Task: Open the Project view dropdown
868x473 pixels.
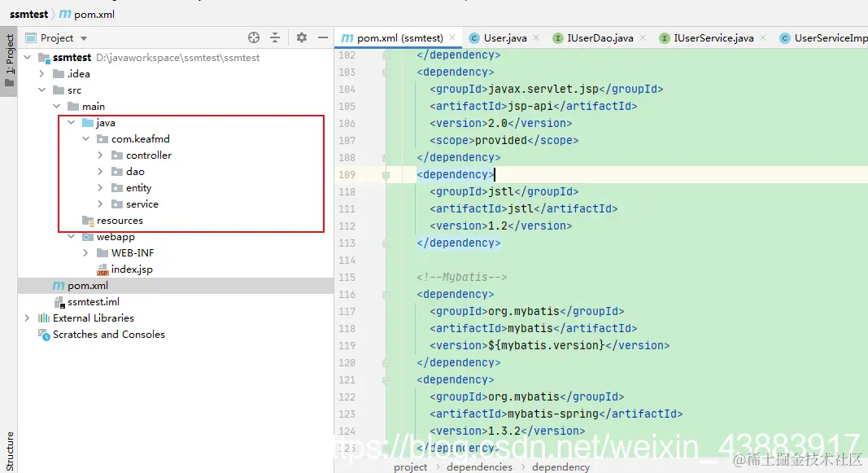Action: [57, 37]
